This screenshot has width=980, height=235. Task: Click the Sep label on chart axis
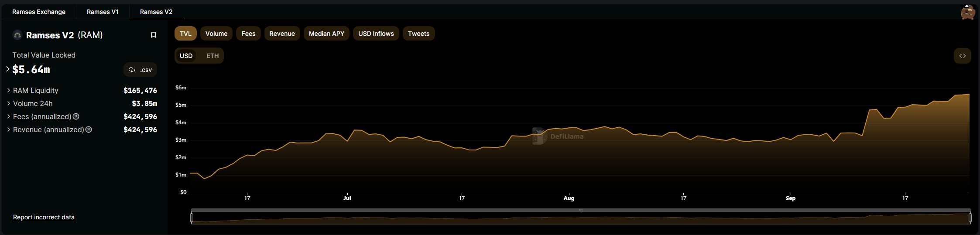791,198
